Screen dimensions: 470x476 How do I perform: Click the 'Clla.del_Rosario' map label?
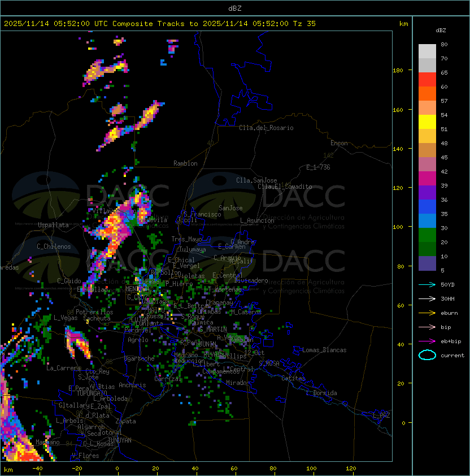click(266, 128)
